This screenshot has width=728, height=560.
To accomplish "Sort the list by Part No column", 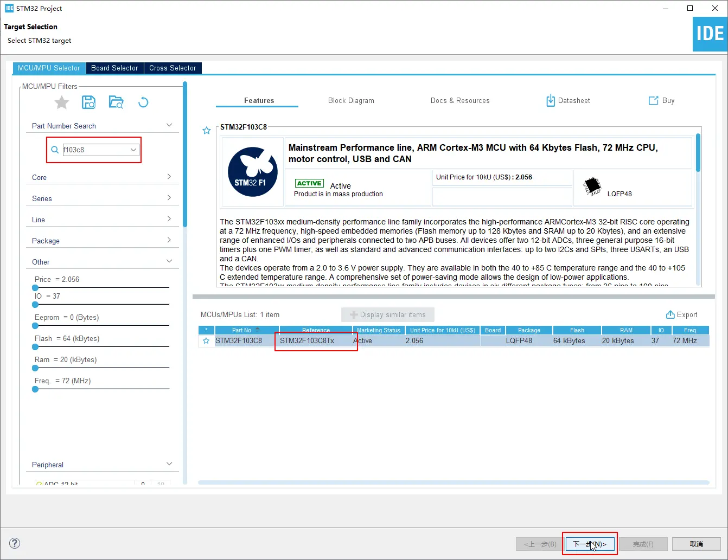I will coord(247,330).
